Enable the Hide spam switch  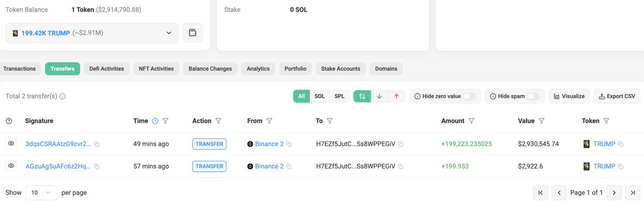pyautogui.click(x=533, y=96)
